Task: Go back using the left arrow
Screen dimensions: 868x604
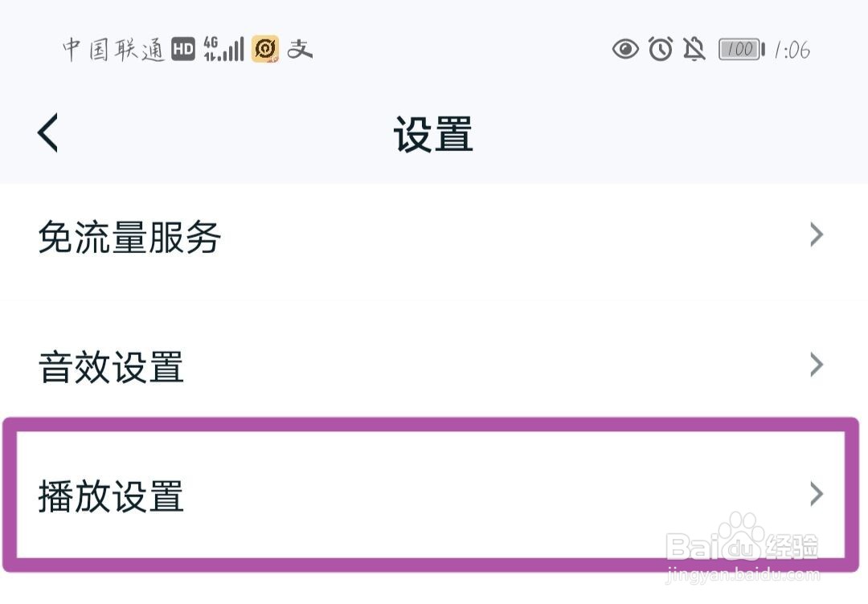Action: pyautogui.click(x=48, y=133)
